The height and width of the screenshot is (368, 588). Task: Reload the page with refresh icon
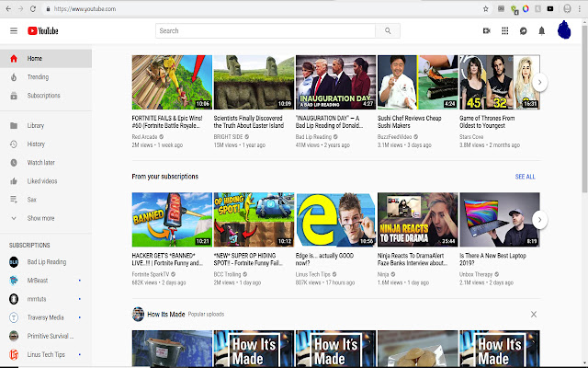tap(33, 8)
